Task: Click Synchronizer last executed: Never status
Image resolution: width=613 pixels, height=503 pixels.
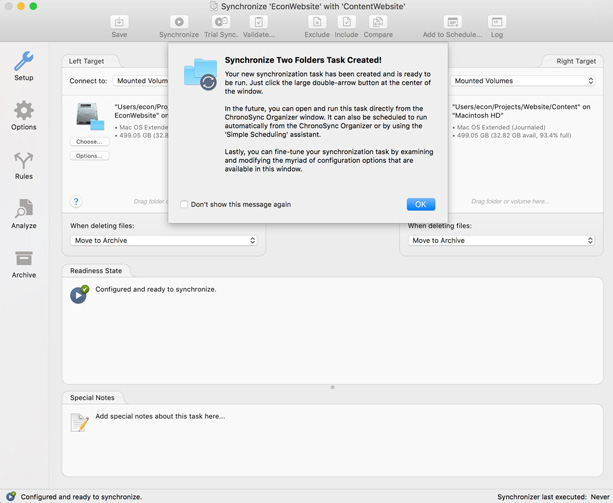Action: [553, 497]
